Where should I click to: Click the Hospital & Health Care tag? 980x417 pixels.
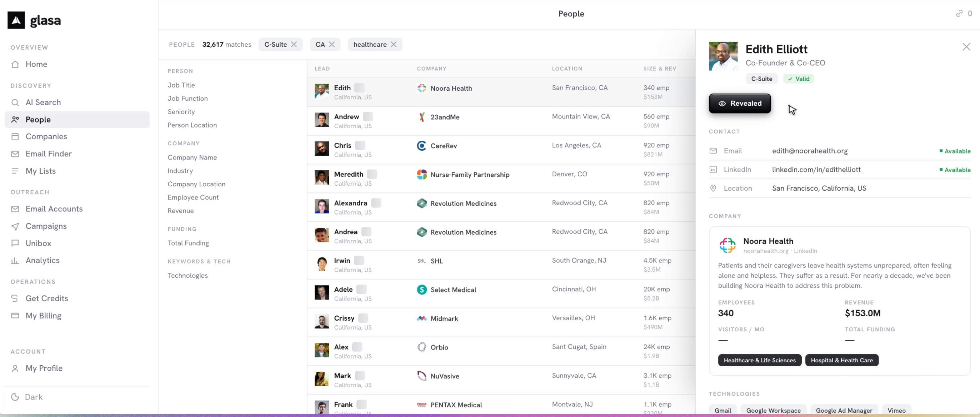coord(841,360)
